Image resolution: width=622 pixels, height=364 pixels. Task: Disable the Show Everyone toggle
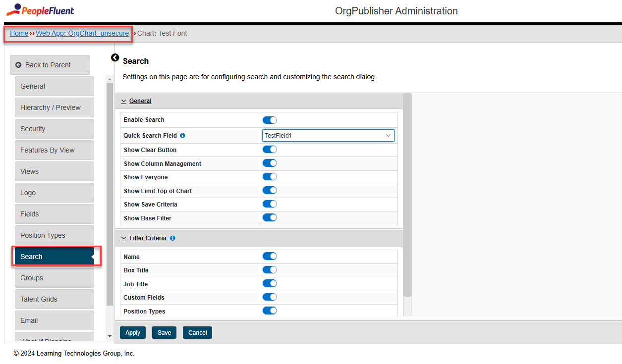point(269,177)
